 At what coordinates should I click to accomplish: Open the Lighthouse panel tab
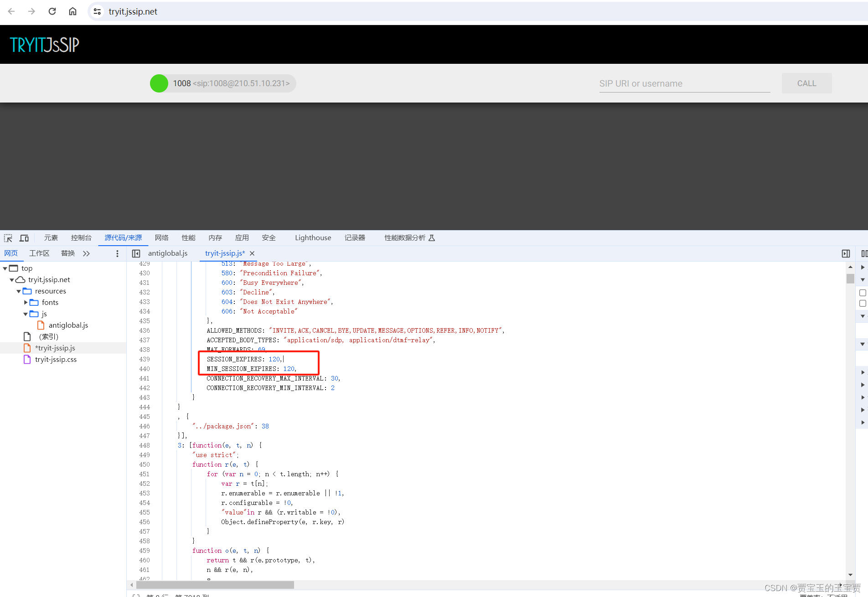(x=313, y=238)
